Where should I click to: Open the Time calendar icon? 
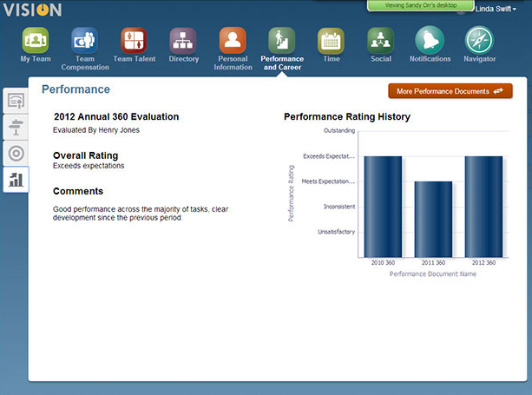pyautogui.click(x=331, y=40)
